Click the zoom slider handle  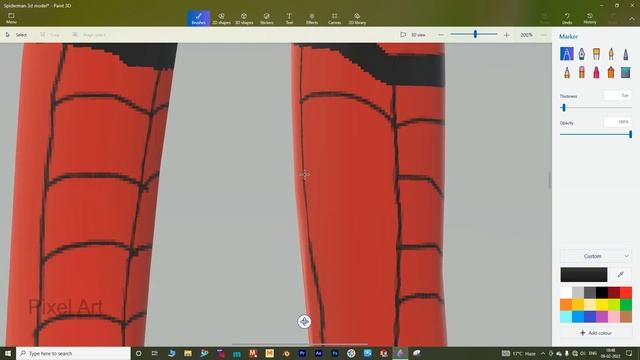[x=475, y=35]
